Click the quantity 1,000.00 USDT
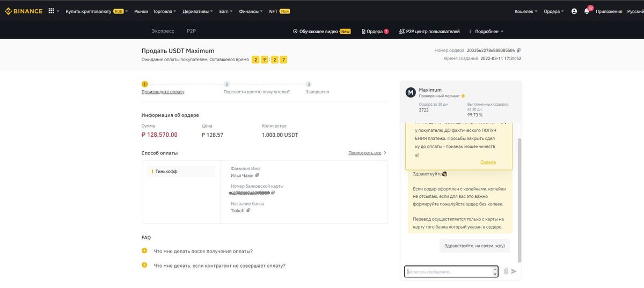Screen dimensions: 644x288 tap(280, 135)
